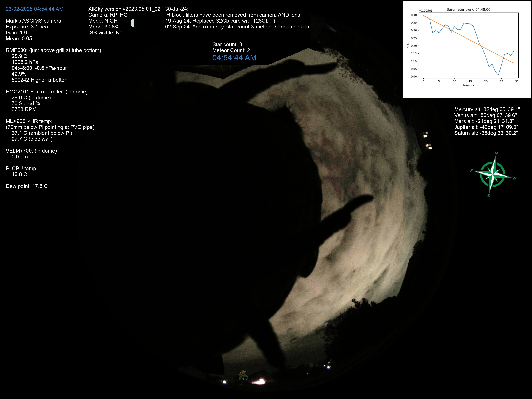This screenshot has width=532, height=399.
Task: Click the Dew point: 17.5 C reading
Action: click(x=26, y=186)
